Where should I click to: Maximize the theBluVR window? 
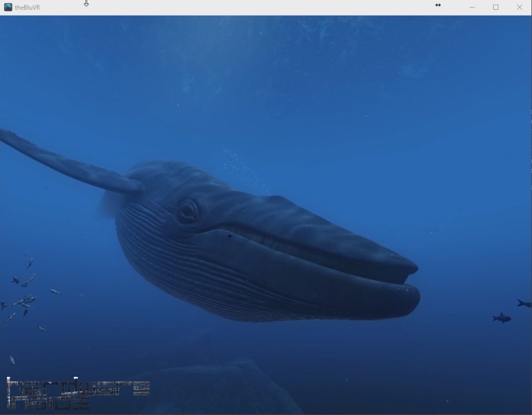(x=496, y=7)
